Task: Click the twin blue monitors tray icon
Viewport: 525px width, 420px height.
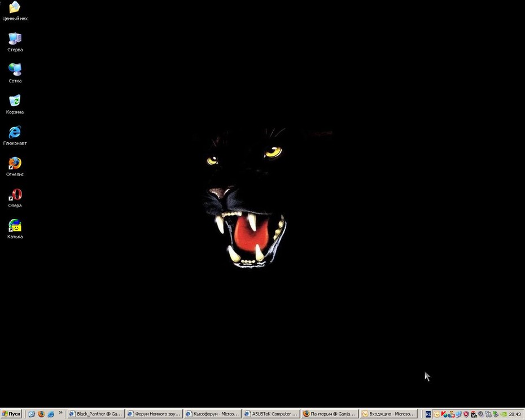Action: pos(459,414)
